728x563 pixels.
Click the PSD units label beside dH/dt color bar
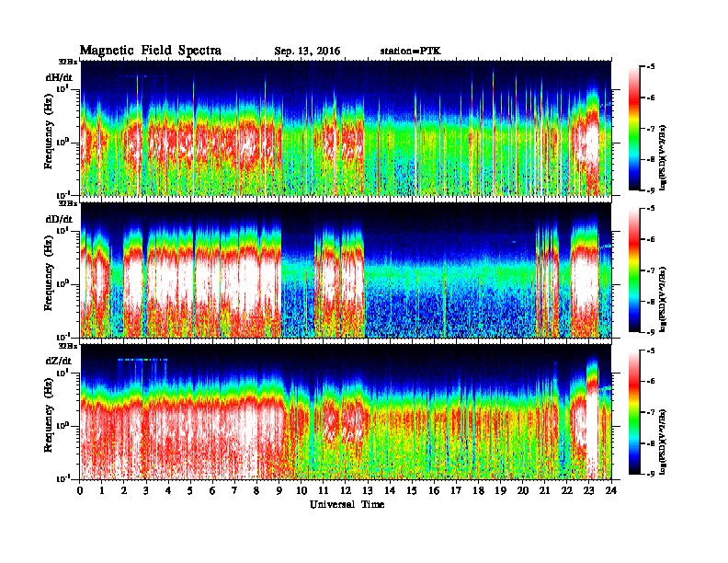tap(663, 157)
